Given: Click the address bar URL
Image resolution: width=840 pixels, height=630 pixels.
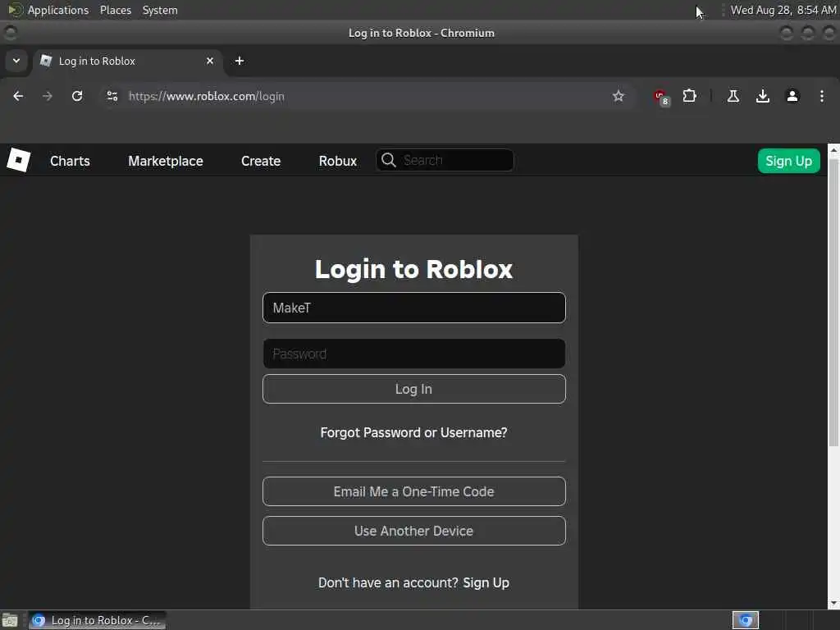Looking at the screenshot, I should pyautogui.click(x=207, y=97).
